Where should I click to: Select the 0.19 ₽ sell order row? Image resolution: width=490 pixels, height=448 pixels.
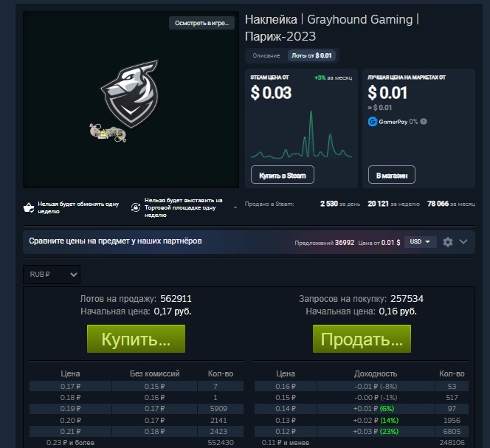coord(137,409)
